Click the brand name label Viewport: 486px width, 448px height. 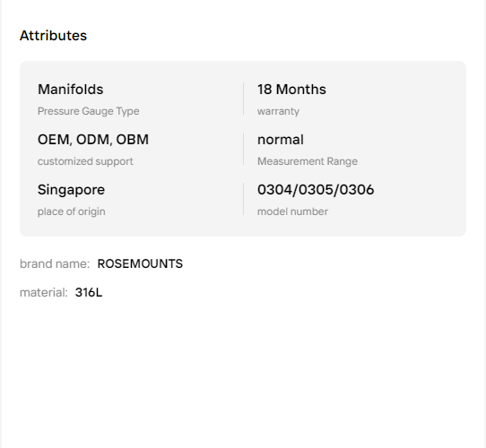point(55,263)
